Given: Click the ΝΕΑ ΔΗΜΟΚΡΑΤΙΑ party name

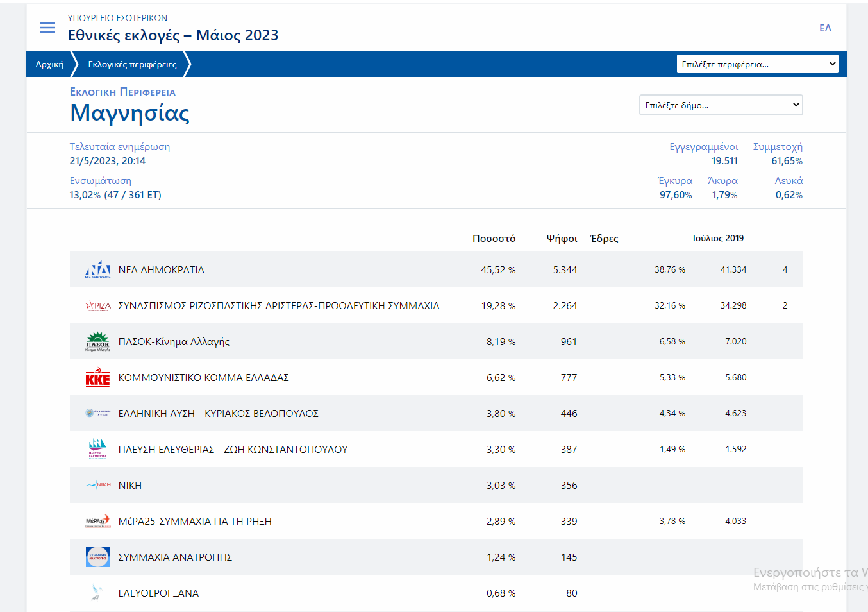Looking at the screenshot, I should [161, 270].
